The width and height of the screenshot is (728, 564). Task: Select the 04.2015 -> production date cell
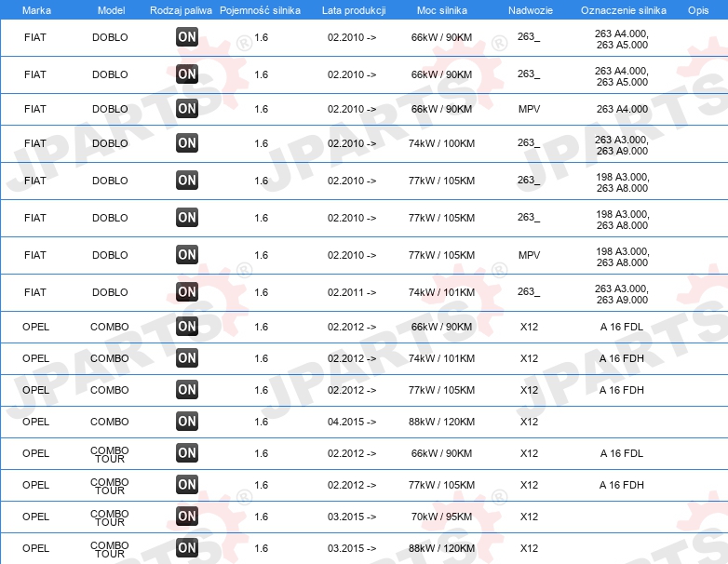tap(352, 422)
